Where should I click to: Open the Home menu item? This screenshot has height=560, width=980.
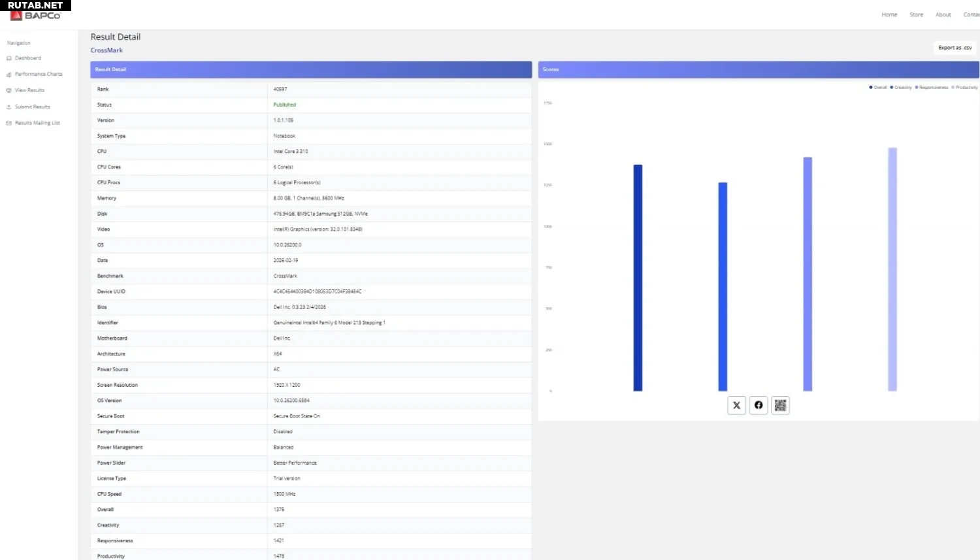click(889, 14)
